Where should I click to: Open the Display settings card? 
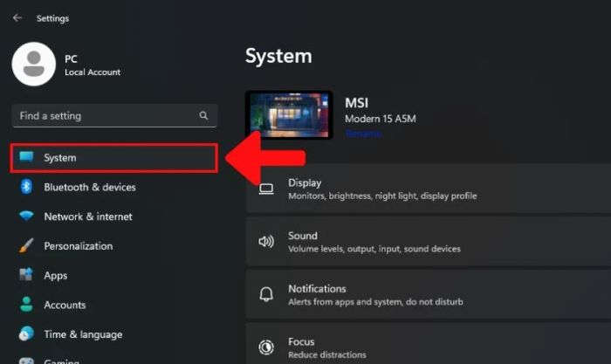429,189
